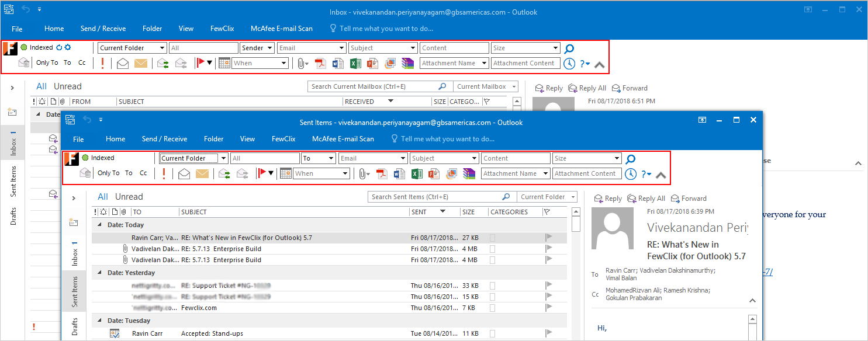Click the FewClix refresh index icon in Inbox window
Viewport: 868px width, 341px height.
pos(59,47)
